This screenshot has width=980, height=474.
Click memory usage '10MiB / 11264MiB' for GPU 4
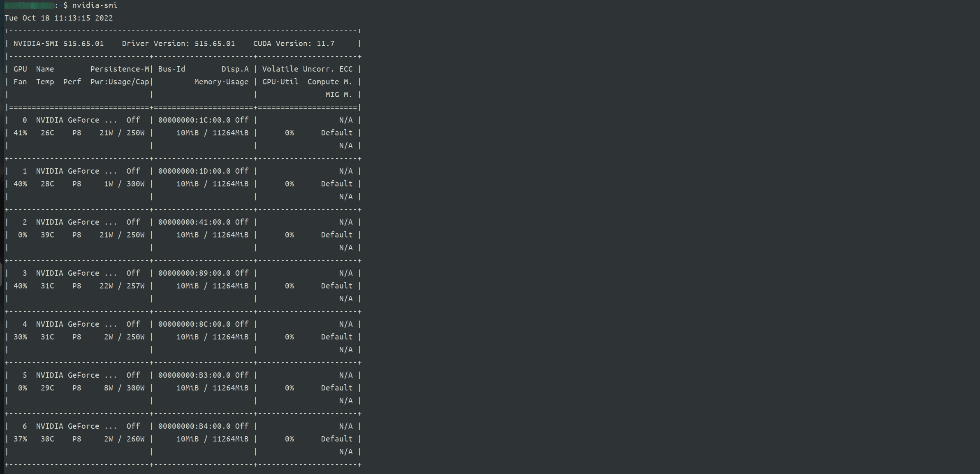coord(213,337)
